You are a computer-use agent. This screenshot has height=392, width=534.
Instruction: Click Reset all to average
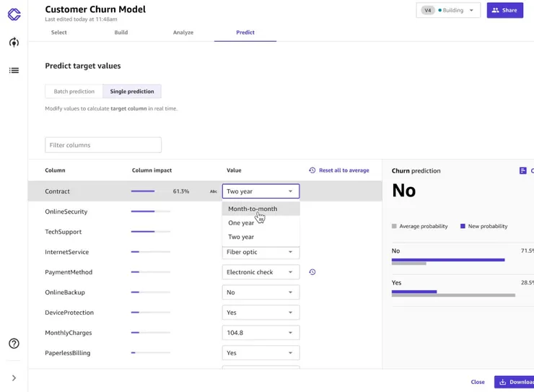338,170
